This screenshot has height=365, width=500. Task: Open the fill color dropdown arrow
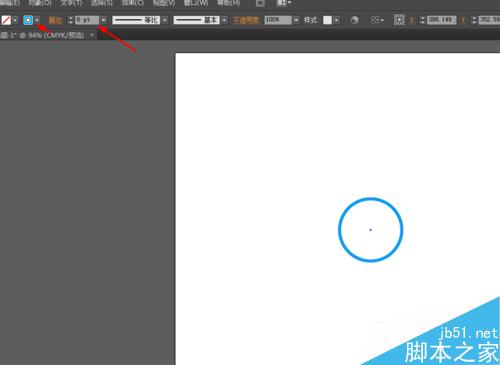tap(15, 20)
